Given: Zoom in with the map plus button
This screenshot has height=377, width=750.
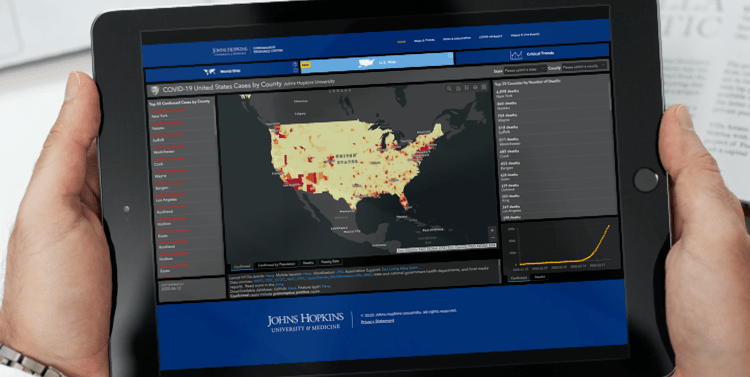Looking at the screenshot, I should pos(492,231).
